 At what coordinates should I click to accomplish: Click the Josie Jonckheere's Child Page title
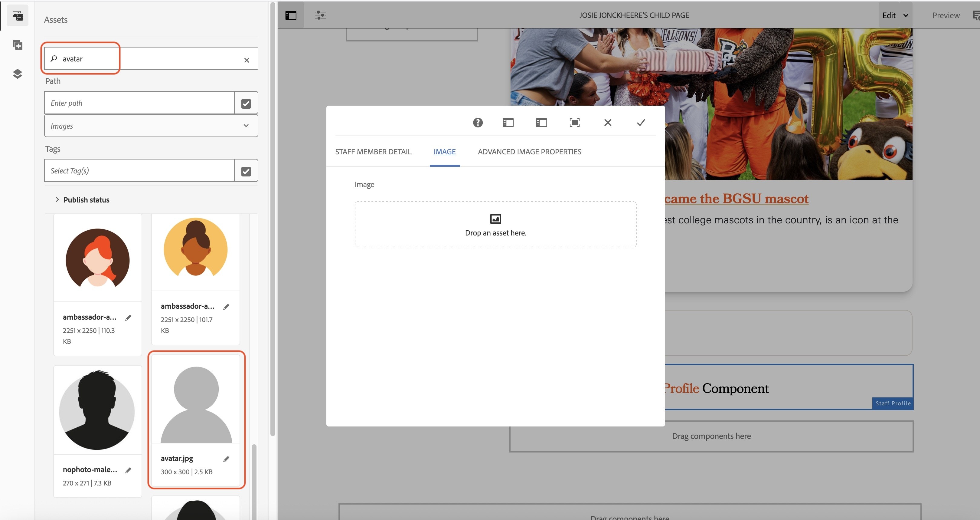(x=634, y=15)
